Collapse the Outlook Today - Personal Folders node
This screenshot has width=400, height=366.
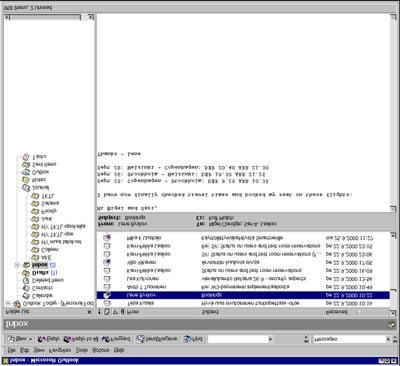coord(8,304)
